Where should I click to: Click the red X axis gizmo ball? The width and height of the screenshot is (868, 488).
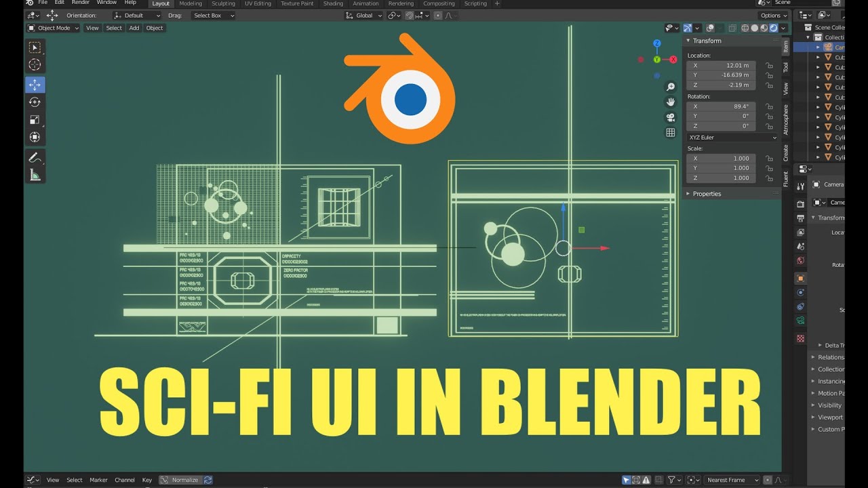click(x=673, y=60)
